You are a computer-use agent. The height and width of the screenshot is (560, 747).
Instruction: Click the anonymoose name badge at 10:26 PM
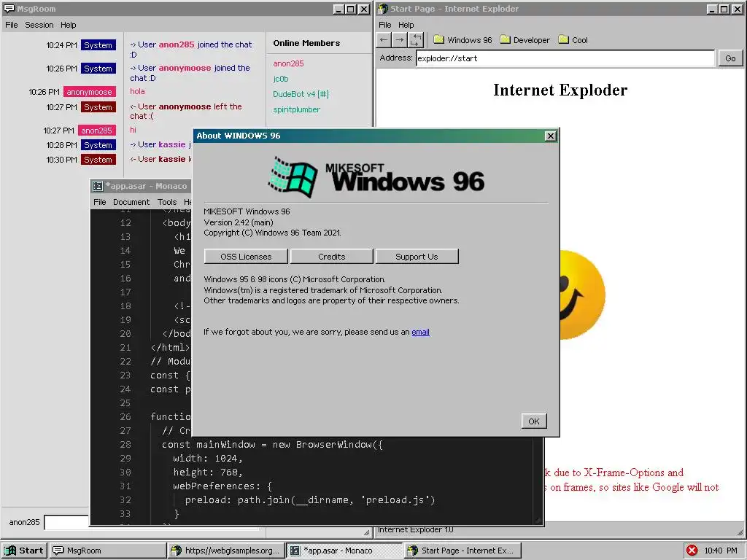[90, 92]
